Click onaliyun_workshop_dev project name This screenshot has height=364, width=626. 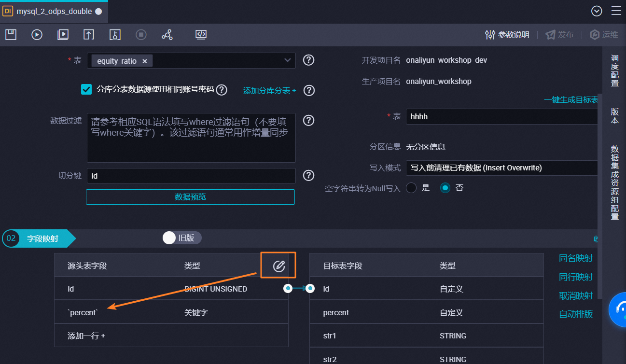coord(446,60)
